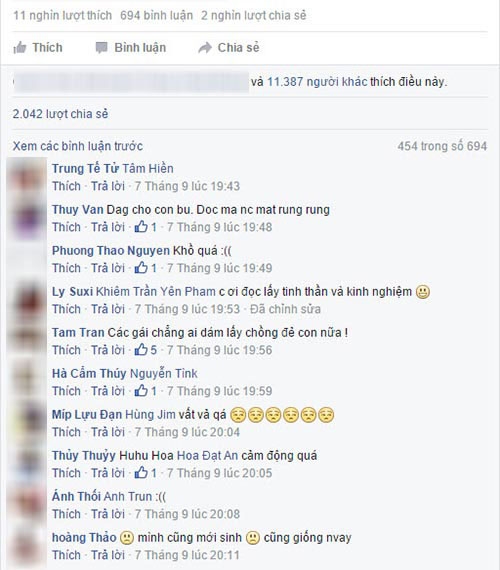Image resolution: width=500 pixels, height=570 pixels.
Task: Open like count on Tam Tran's comment
Action: click(x=145, y=350)
